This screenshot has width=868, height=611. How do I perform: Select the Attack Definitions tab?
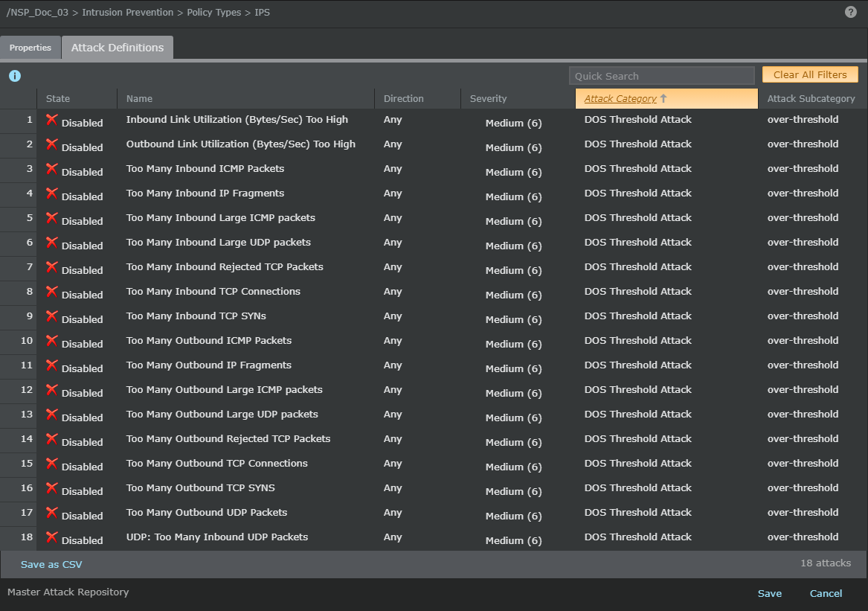click(x=118, y=48)
